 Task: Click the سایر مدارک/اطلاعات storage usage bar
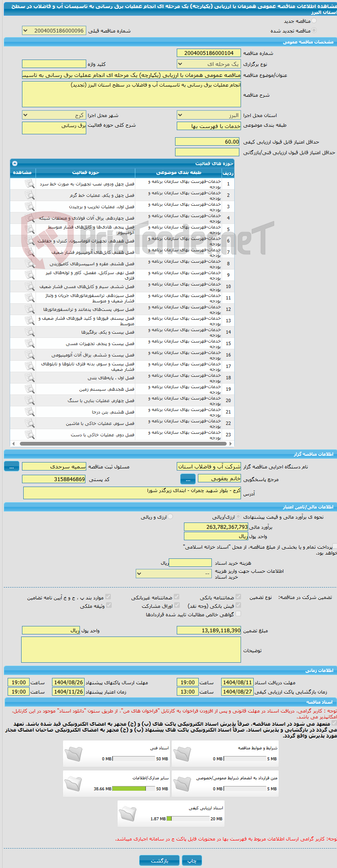(x=134, y=789)
